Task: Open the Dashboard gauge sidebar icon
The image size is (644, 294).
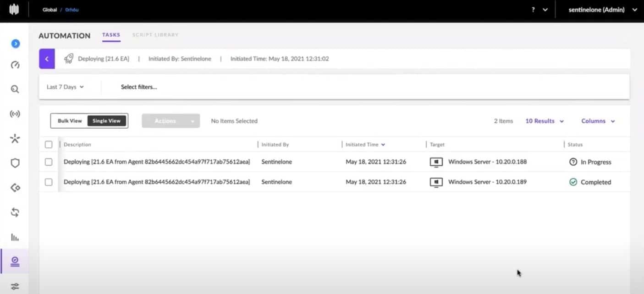Action: (15, 65)
